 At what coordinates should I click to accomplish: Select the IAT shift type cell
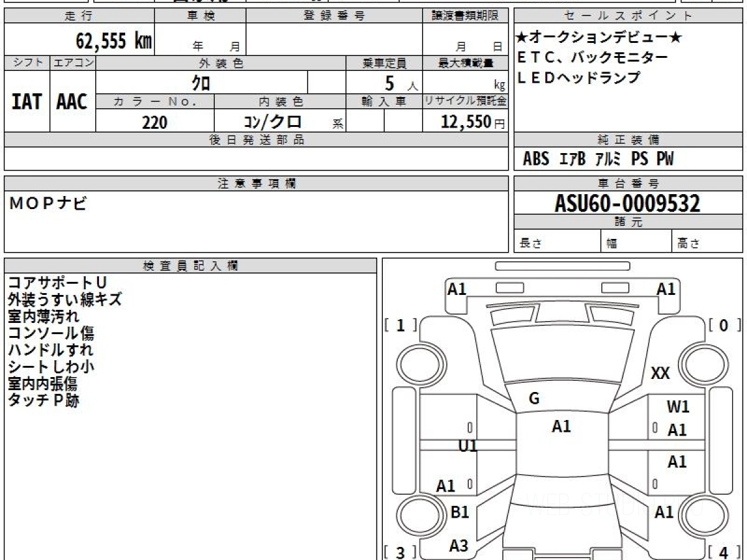coord(27,101)
